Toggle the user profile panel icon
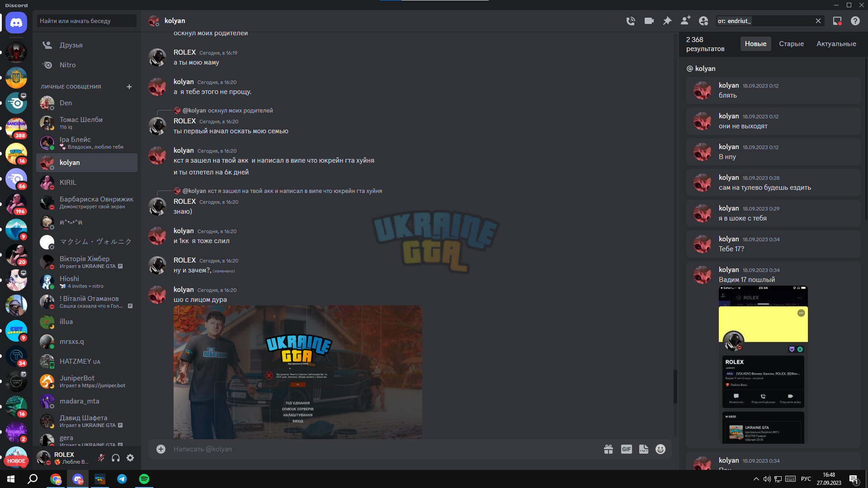This screenshot has width=868, height=488. (x=703, y=21)
